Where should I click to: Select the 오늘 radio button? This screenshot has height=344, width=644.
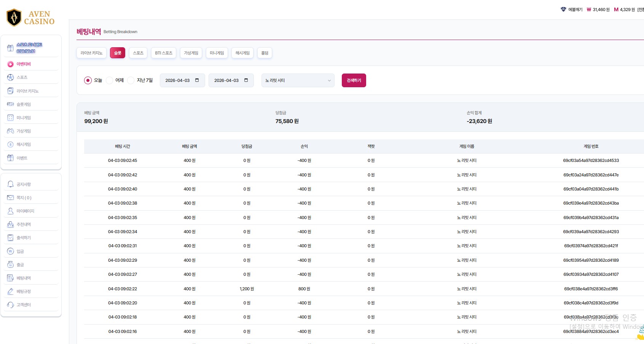click(88, 80)
